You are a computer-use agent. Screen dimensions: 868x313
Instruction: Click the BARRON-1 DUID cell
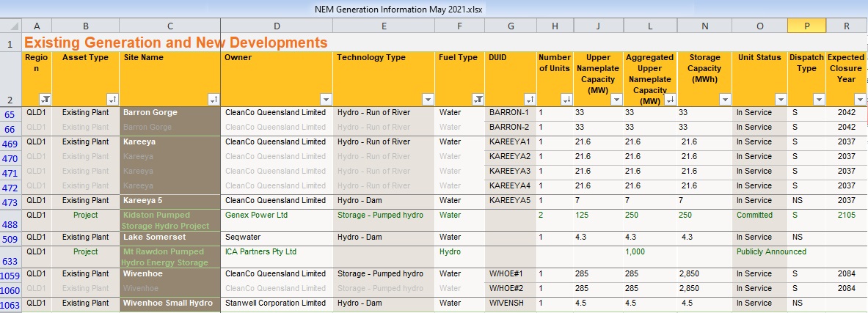pyautogui.click(x=511, y=112)
